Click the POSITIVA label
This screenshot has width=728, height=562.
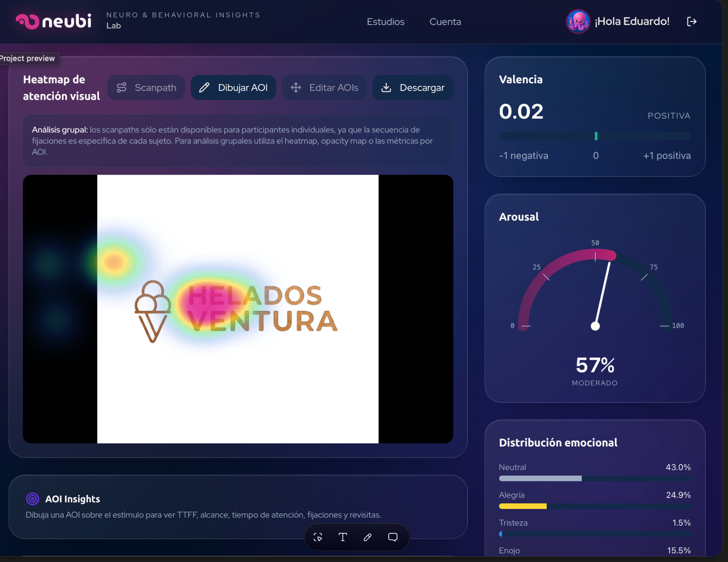tap(669, 116)
